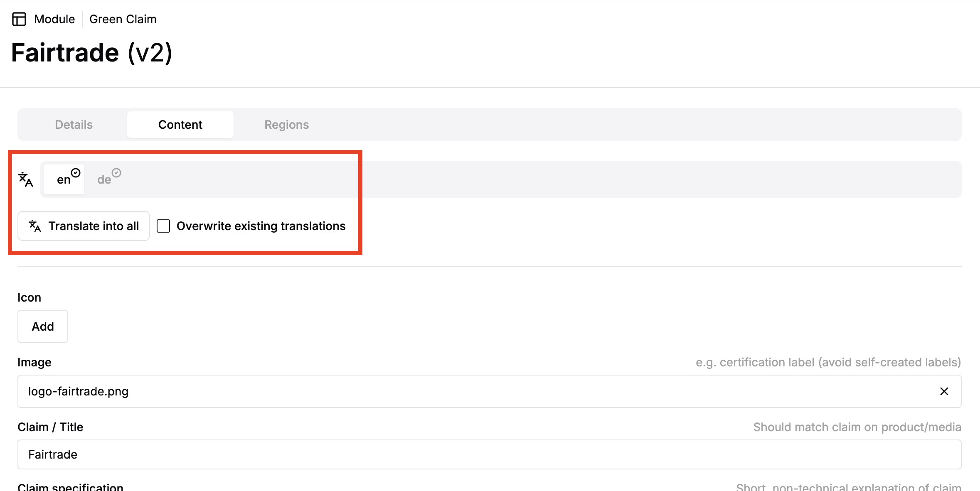The height and width of the screenshot is (491, 980).
Task: Click the Fairtrade (v2) page heading
Action: pyautogui.click(x=92, y=53)
